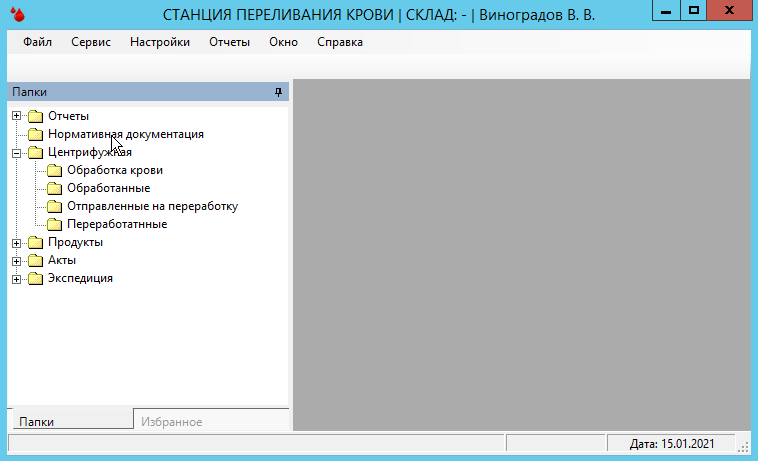Expand the Акты folder node
The image size is (758, 461).
(x=16, y=260)
